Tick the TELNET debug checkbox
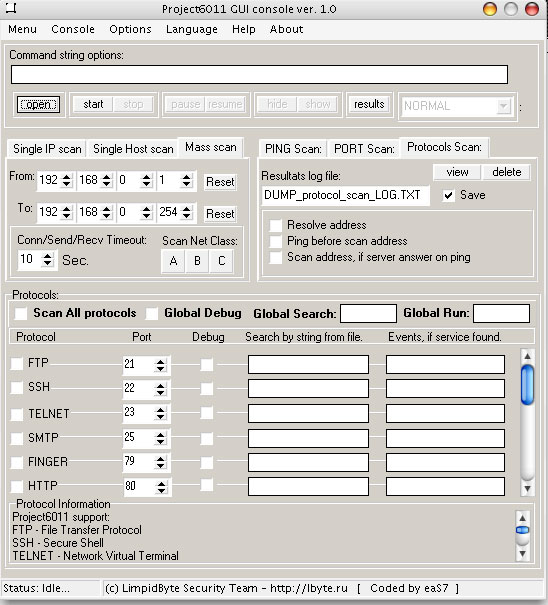The height and width of the screenshot is (605, 548). coord(207,413)
